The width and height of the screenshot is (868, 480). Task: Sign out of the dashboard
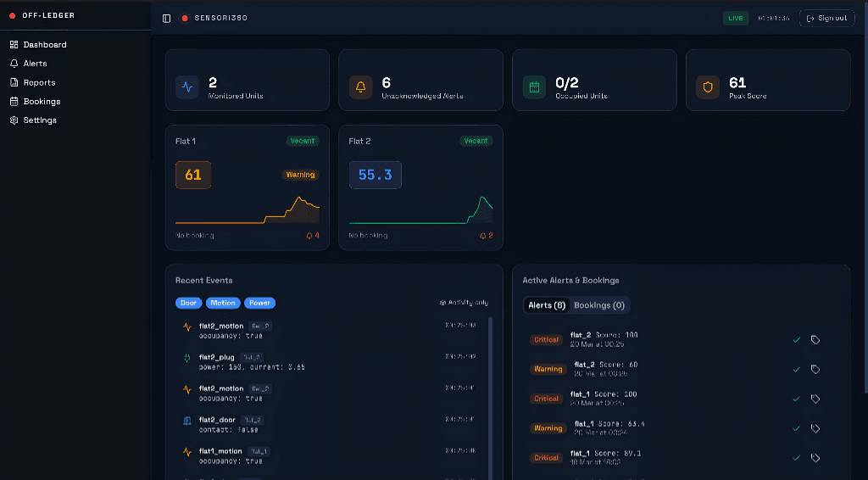pos(827,19)
